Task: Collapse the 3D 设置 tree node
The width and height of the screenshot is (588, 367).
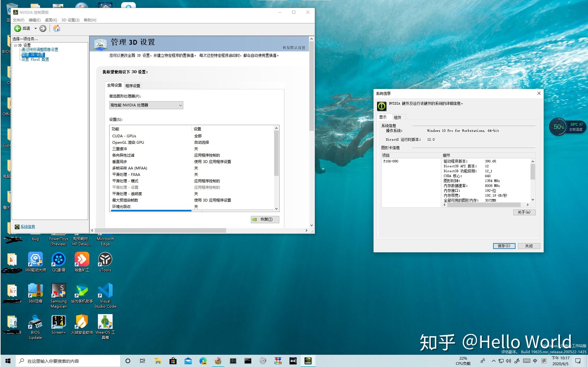Action: [15, 45]
